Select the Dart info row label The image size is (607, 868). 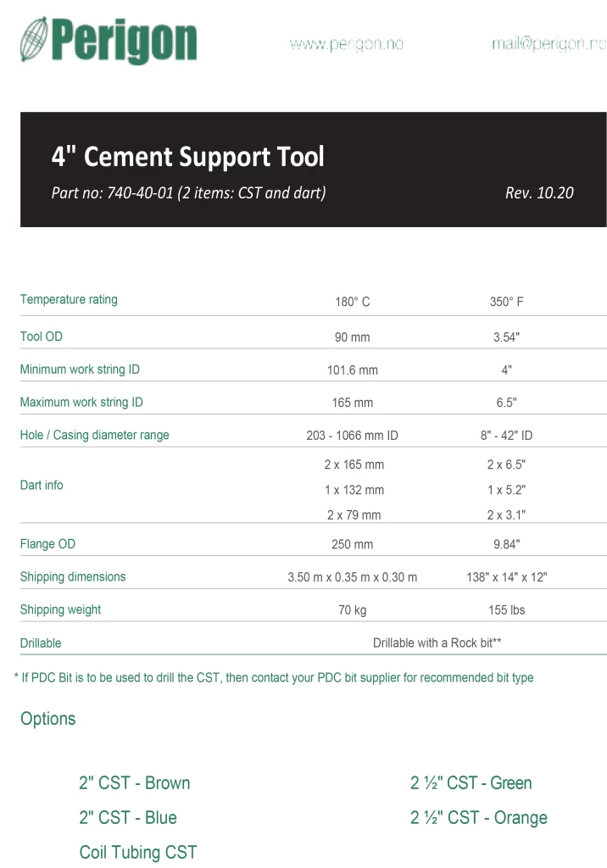click(x=42, y=485)
